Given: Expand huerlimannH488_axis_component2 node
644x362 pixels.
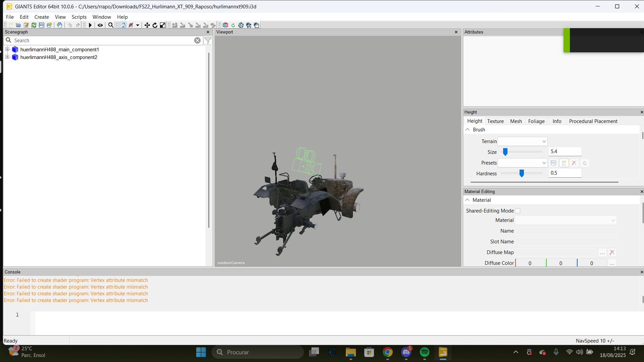Looking at the screenshot, I should coord(7,57).
